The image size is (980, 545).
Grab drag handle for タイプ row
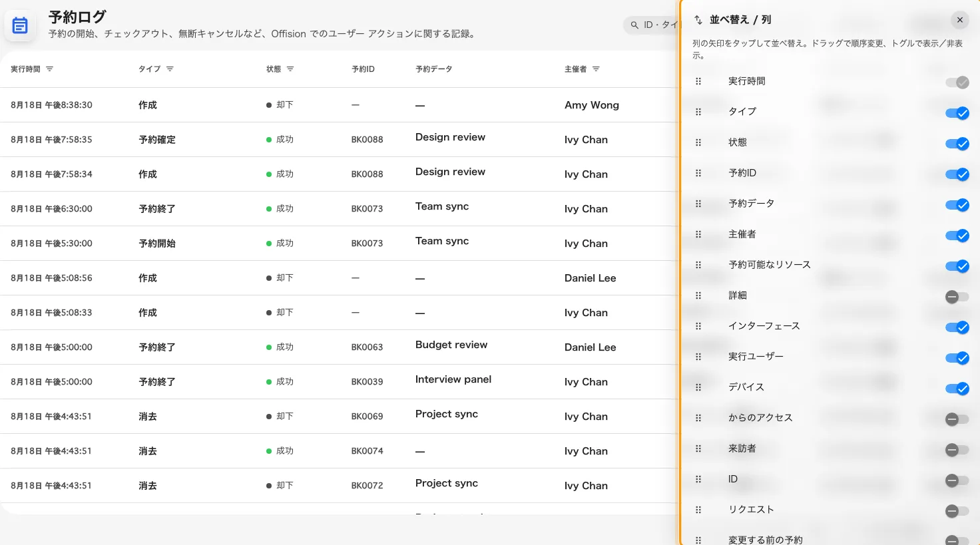tap(698, 112)
